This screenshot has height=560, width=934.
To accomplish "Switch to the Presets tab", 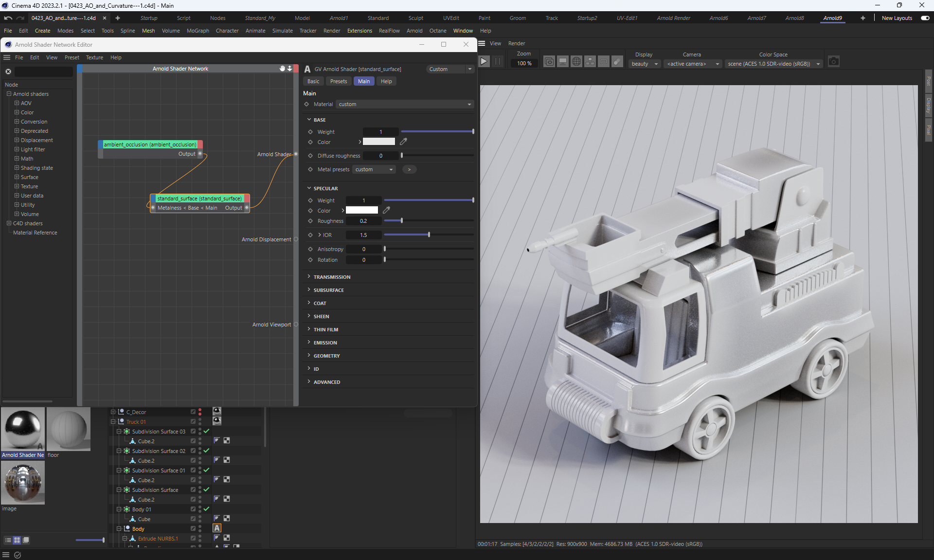I will [339, 81].
